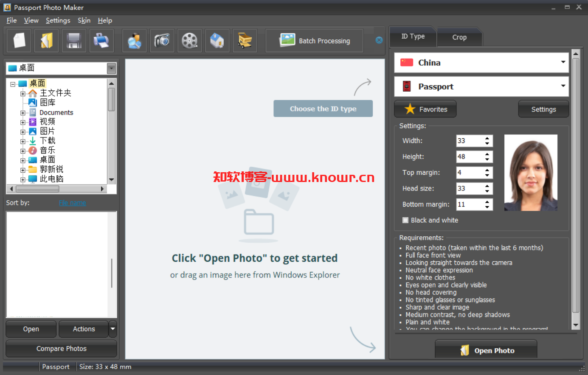Screen dimensions: 588x375
Task: Click the This PC icon 此电脑
Action: [33, 179]
